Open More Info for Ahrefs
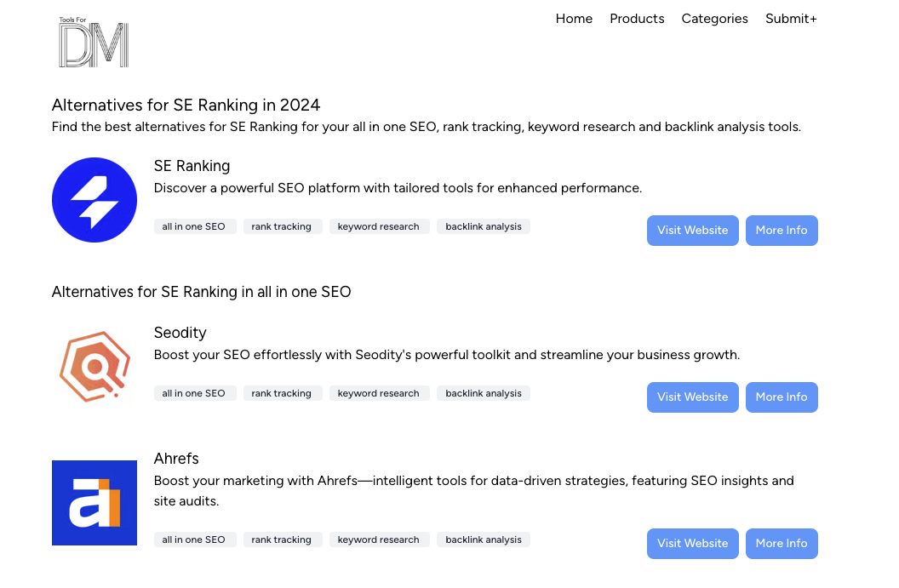Viewport: 899px width, 588px height. (782, 544)
